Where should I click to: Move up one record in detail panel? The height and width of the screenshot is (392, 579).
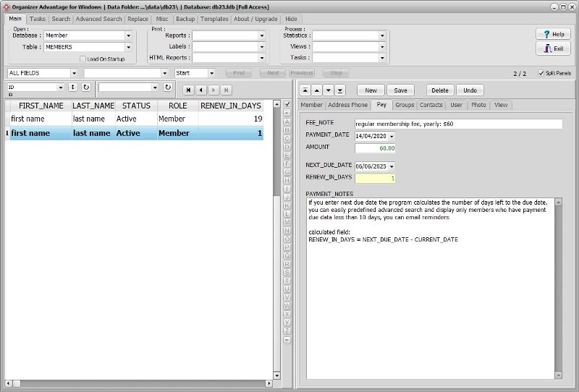coord(317,90)
